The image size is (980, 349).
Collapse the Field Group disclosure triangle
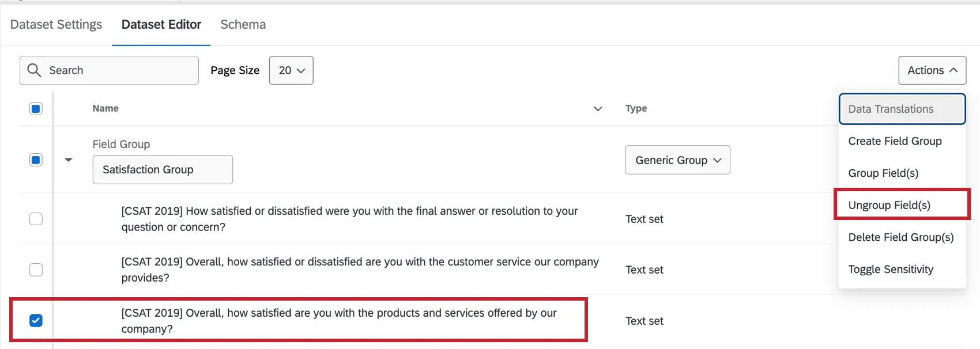pyautogui.click(x=69, y=160)
